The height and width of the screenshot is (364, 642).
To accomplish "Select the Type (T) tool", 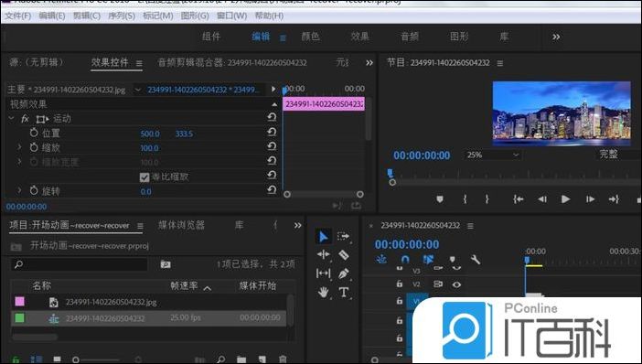I will 344,292.
